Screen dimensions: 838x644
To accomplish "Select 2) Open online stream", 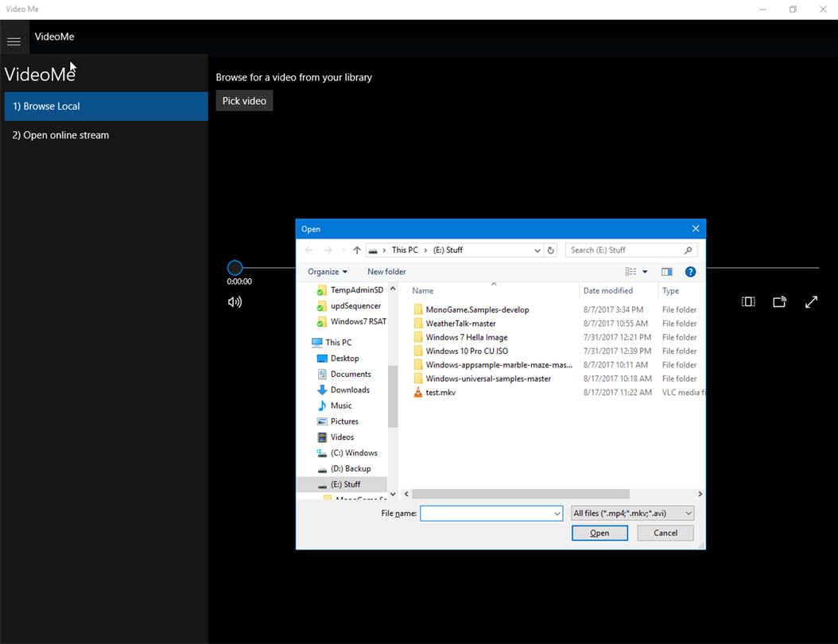I will click(107, 135).
